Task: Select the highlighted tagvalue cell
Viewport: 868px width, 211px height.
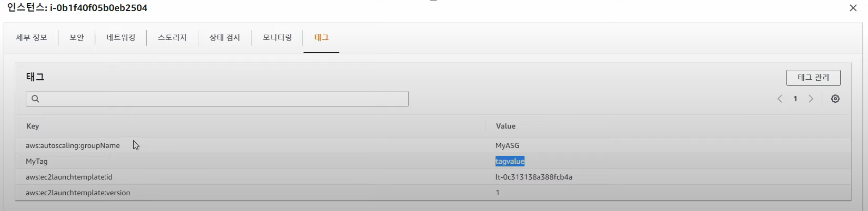Action: point(510,161)
